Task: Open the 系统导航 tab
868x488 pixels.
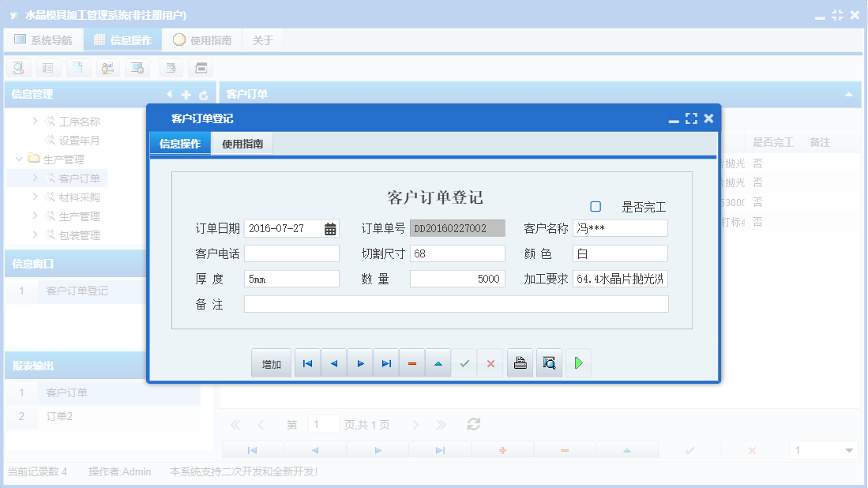Action: (x=43, y=39)
